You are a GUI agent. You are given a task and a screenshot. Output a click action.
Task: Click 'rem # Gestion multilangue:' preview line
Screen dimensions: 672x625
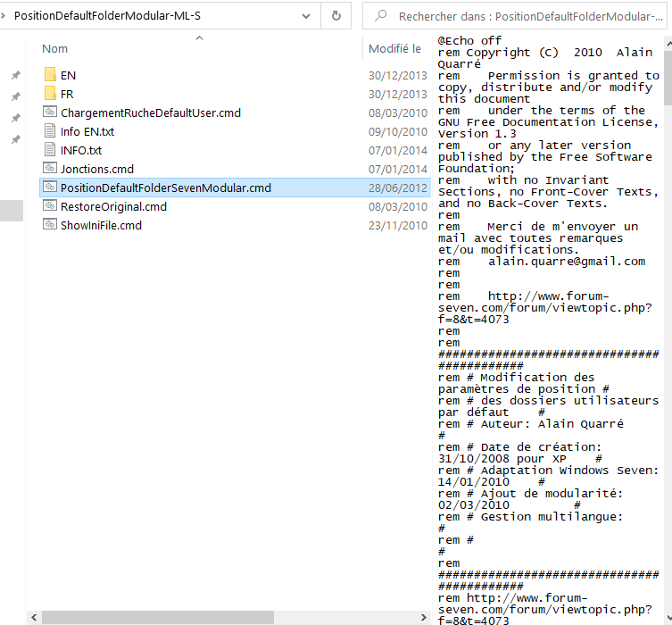530,517
